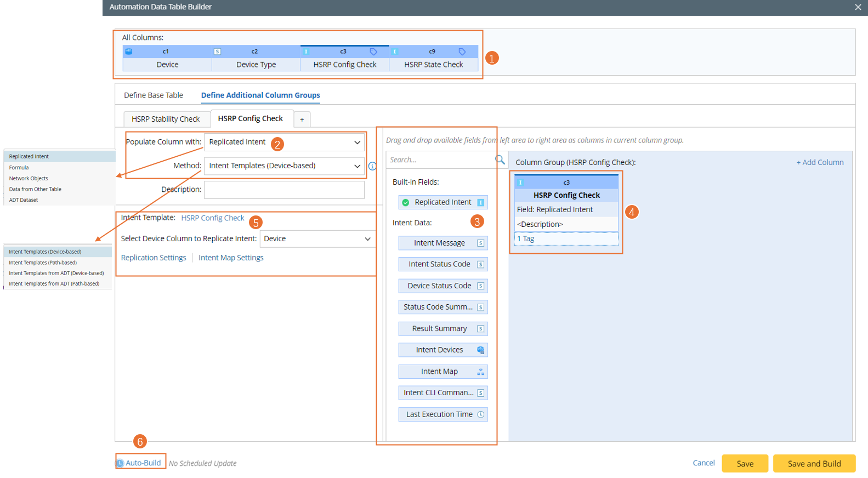Click the Intent Map field icon
Screen dimensions: 868x478
pos(480,372)
